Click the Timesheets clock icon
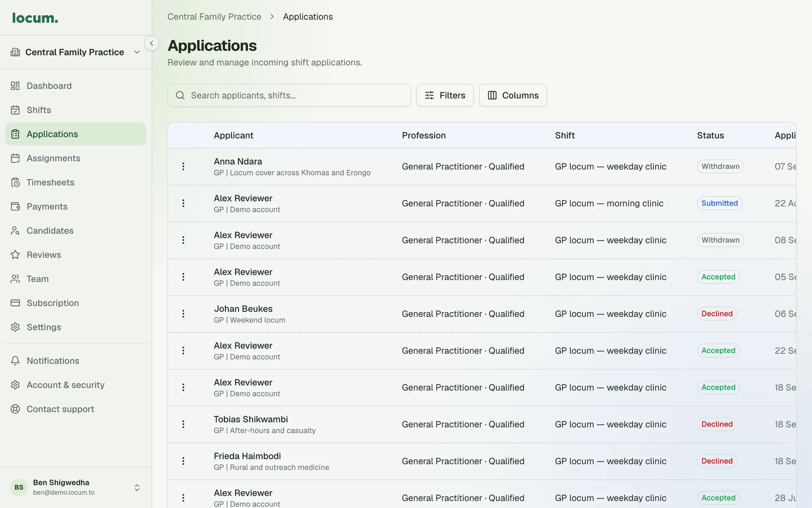812x508 pixels. (x=15, y=182)
